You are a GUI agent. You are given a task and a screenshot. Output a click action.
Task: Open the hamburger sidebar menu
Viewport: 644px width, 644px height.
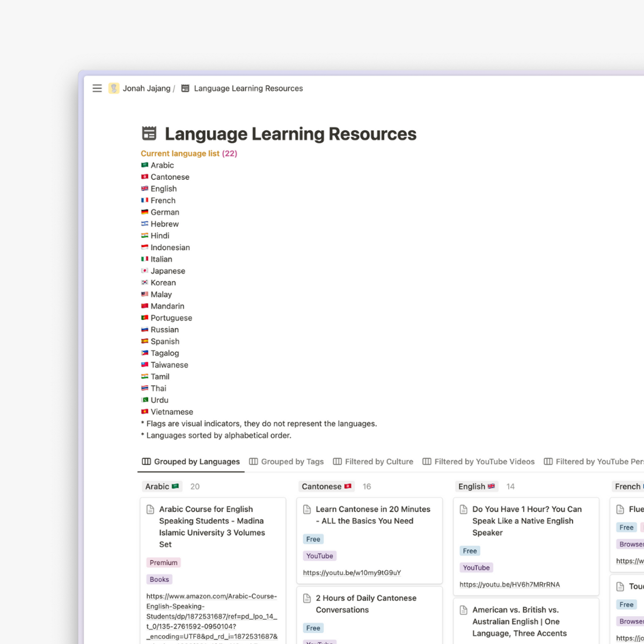tap(97, 89)
